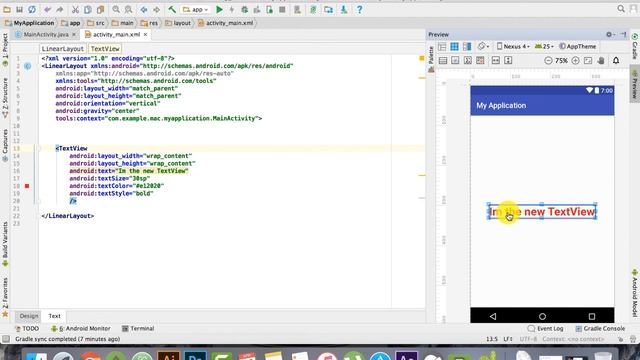
Task: Toggle Design plus Blueprint view
Action: click(467, 47)
